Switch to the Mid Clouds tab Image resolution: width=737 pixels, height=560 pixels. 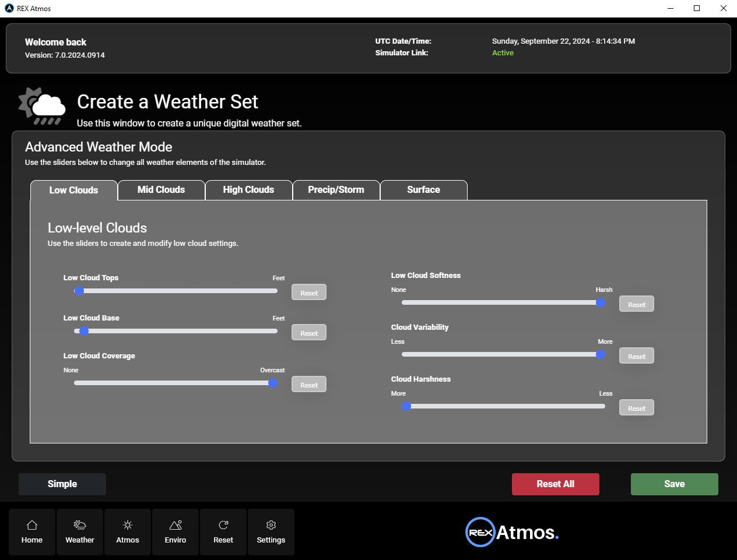coord(161,189)
